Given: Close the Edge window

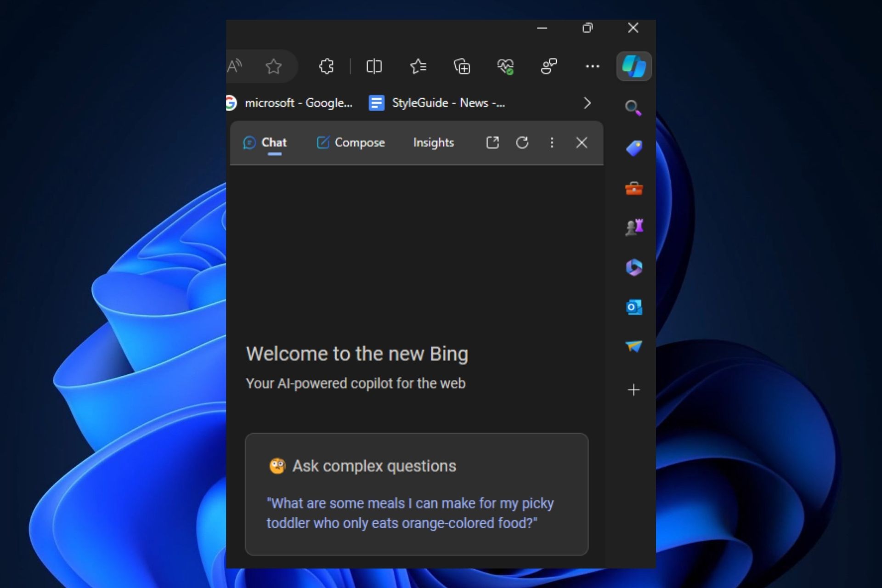Looking at the screenshot, I should click(x=633, y=28).
